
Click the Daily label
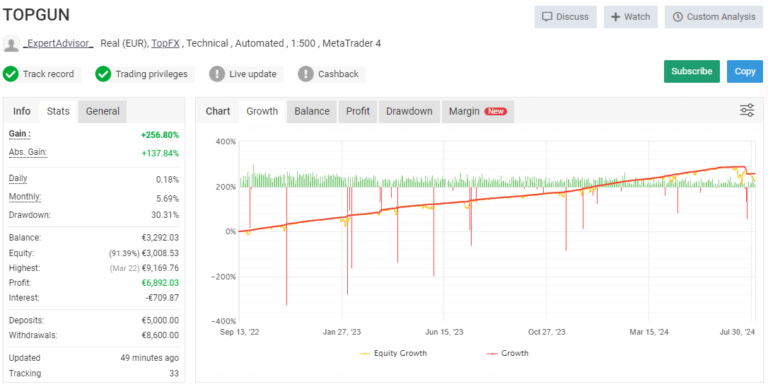[x=18, y=178]
